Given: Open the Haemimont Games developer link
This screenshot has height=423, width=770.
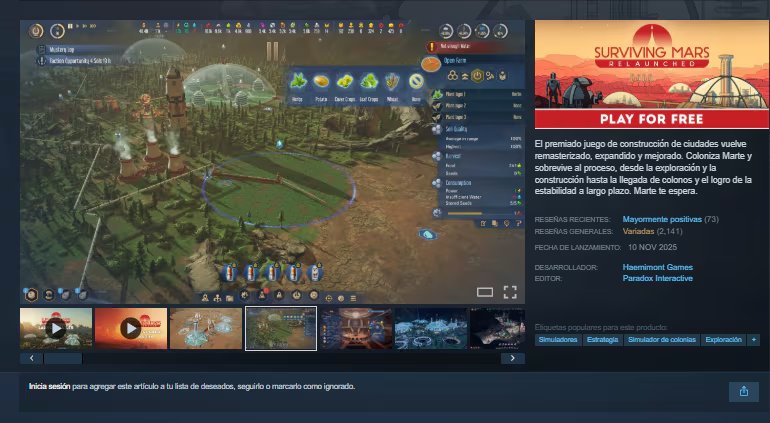Looking at the screenshot, I should 658,267.
